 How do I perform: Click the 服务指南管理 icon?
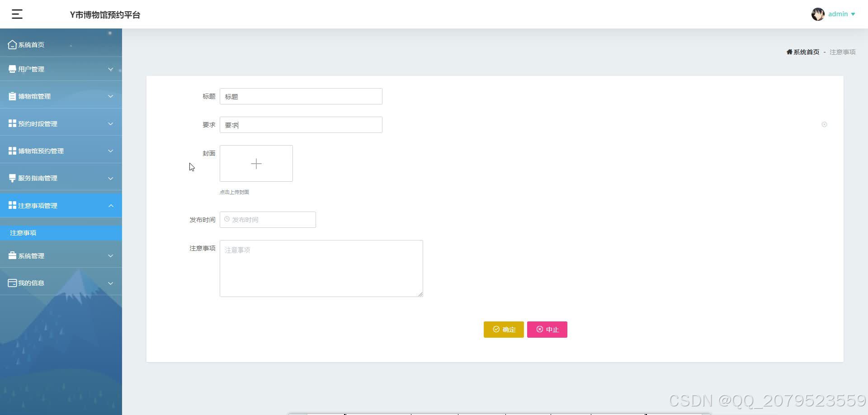click(12, 178)
